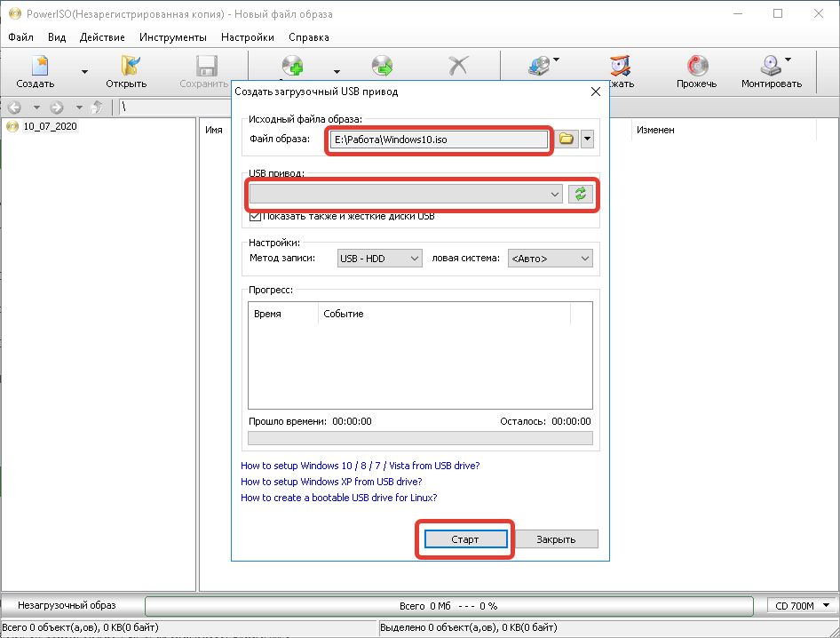
Task: Click the Файл образа path field
Action: pyautogui.click(x=439, y=140)
